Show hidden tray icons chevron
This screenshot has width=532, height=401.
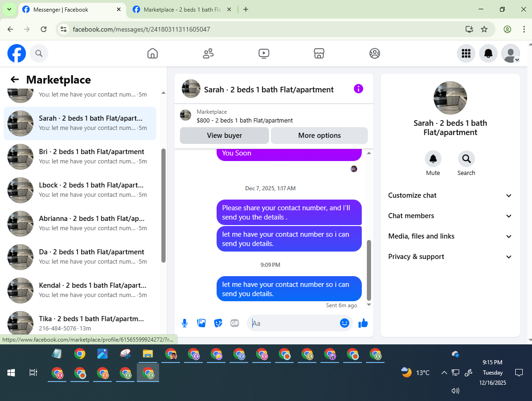coord(444,373)
